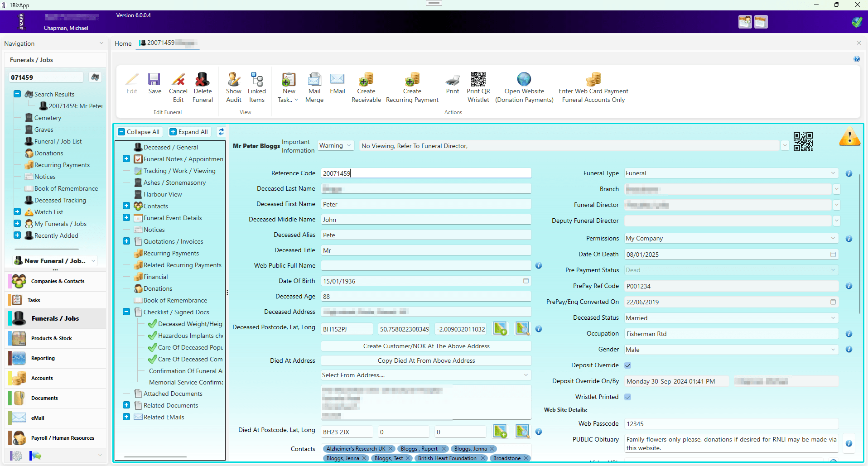This screenshot has width=868, height=466.
Task: Open the Gender dropdown
Action: click(731, 350)
